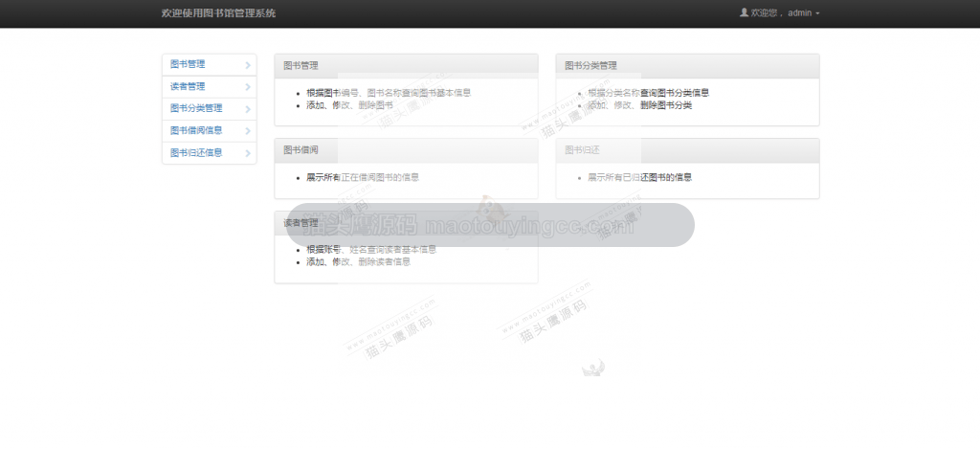Click the 图书借阅 panel heading

coord(406,150)
